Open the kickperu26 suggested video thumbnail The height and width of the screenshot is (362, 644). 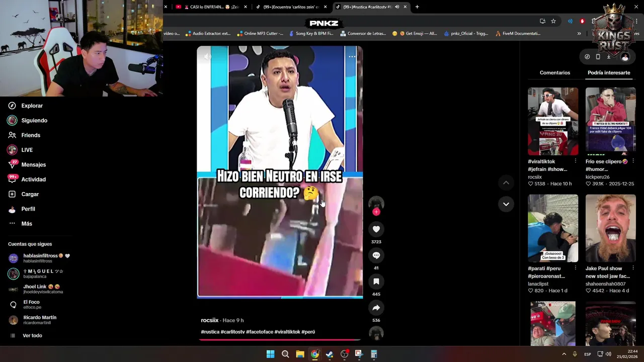[611, 121]
